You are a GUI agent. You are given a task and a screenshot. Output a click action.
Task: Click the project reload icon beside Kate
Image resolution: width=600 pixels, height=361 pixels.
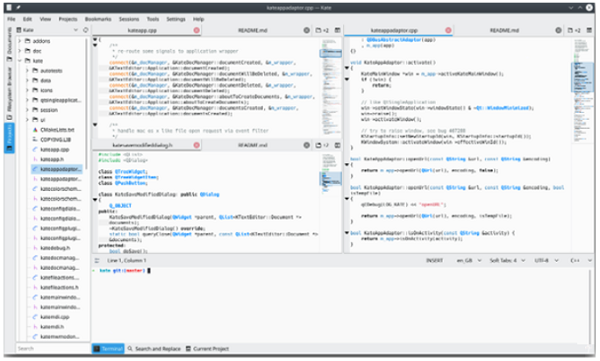85,30
